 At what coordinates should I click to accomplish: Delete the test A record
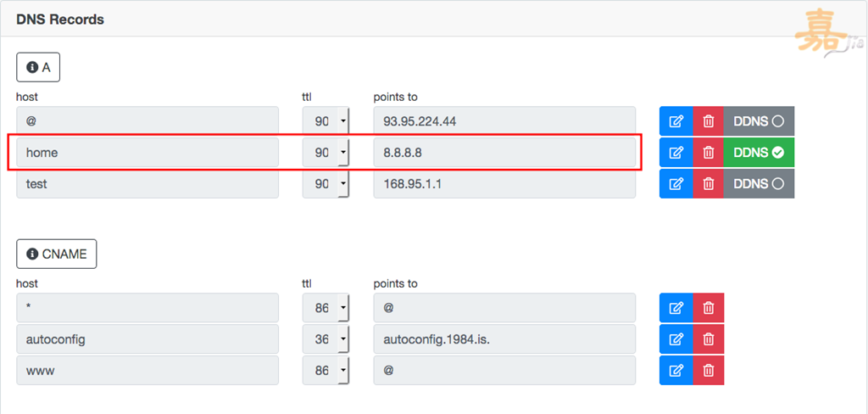[708, 183]
